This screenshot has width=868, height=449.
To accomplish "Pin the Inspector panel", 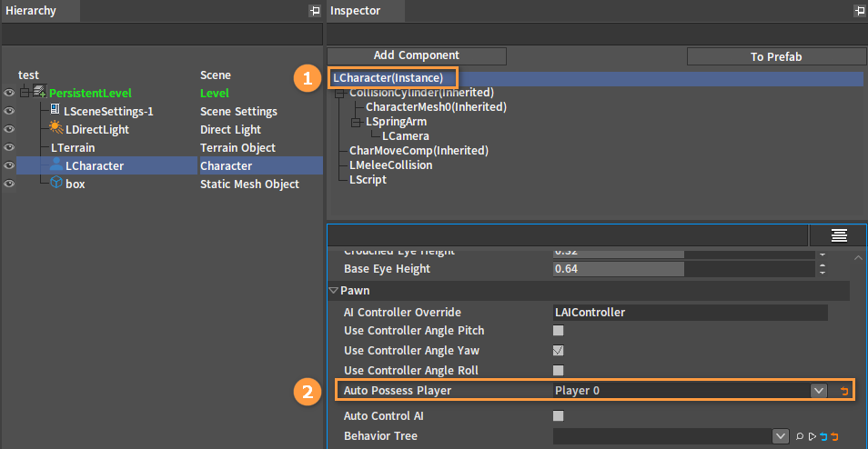I will [861, 11].
